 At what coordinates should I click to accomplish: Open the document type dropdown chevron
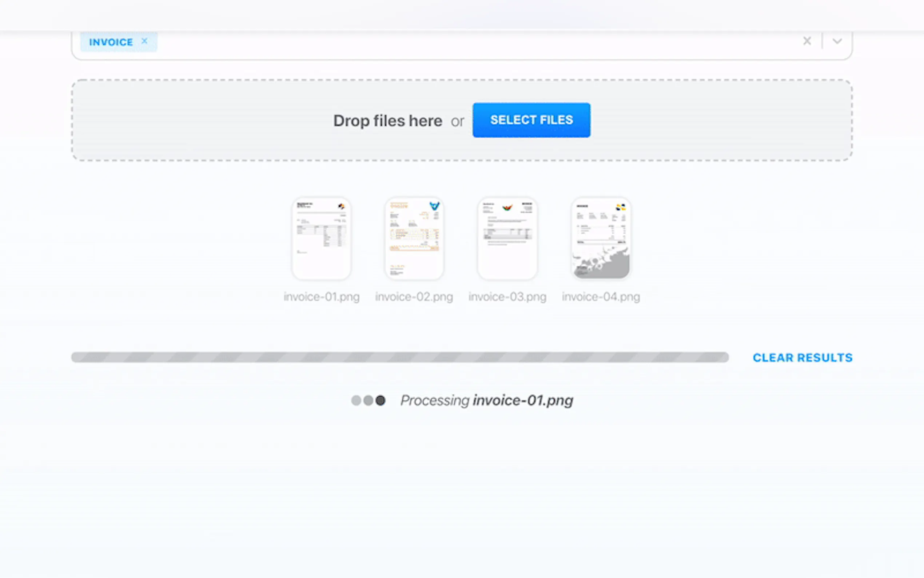click(x=837, y=41)
